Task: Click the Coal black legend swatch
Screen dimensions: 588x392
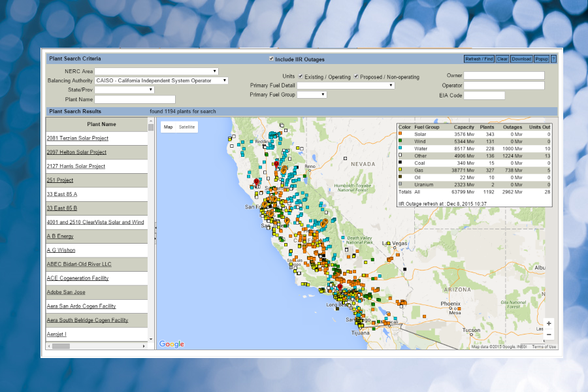Action: click(400, 163)
